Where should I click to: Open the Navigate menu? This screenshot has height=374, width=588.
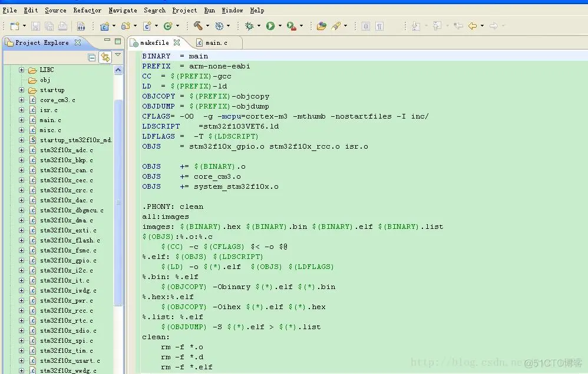(123, 10)
